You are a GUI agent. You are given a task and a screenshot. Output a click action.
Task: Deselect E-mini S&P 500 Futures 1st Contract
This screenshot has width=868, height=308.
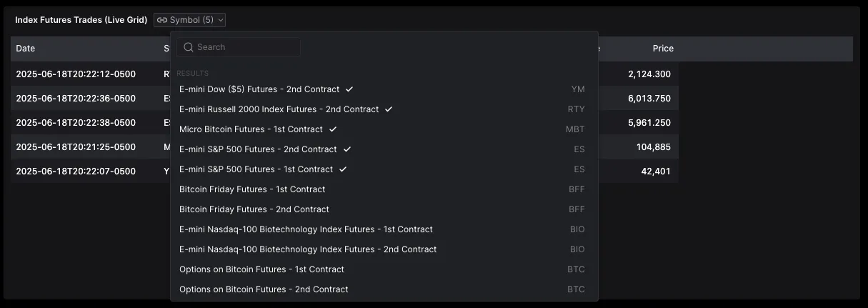point(256,169)
